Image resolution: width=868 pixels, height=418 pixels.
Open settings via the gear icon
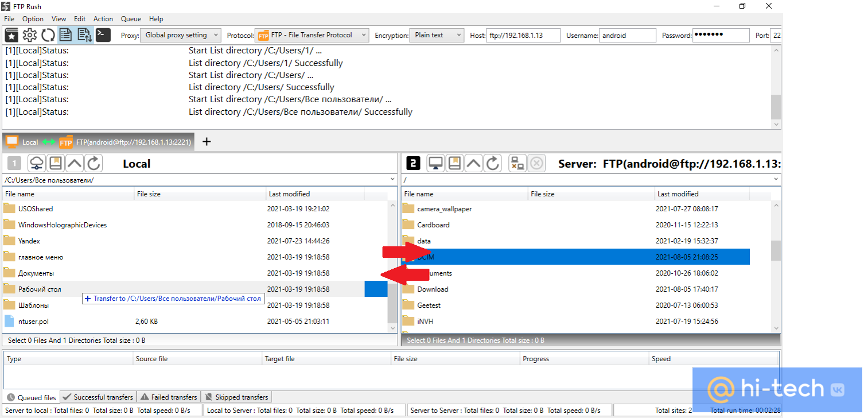coord(30,35)
